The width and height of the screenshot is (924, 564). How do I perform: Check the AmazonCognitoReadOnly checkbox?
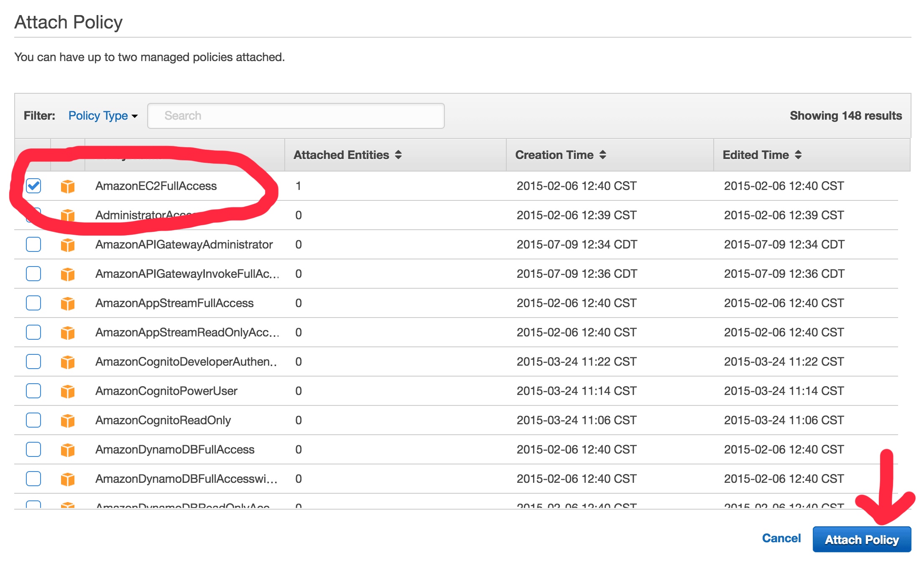(33, 420)
